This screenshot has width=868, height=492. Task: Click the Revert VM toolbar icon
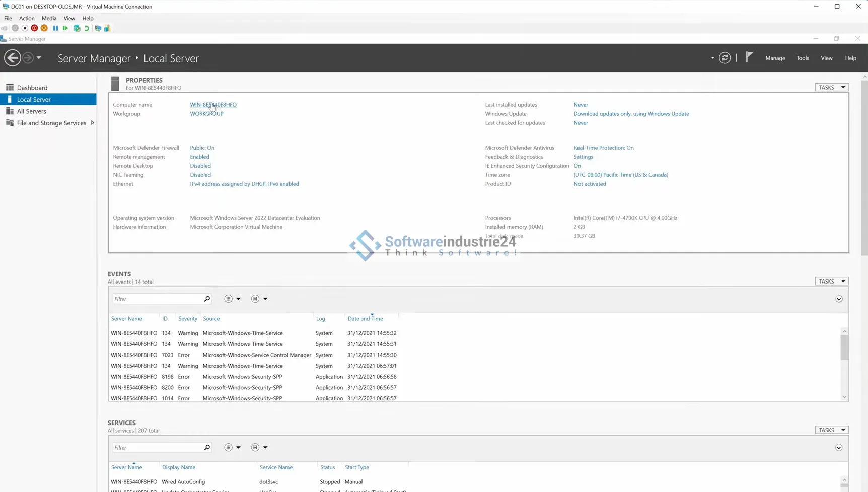tap(87, 28)
